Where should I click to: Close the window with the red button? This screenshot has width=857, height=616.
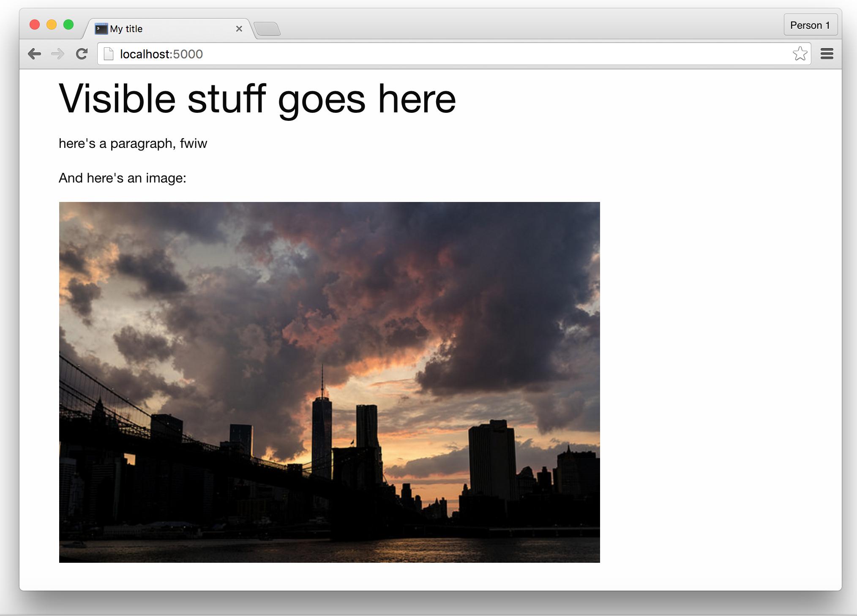[35, 25]
